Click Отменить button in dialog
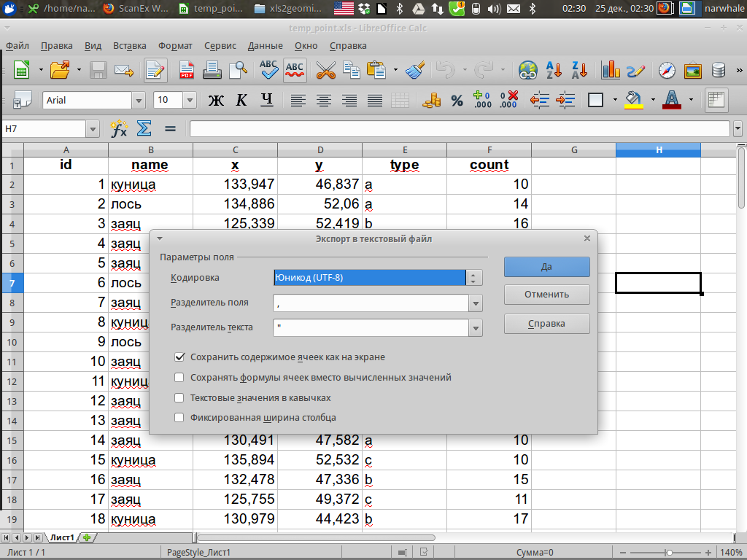 547,295
